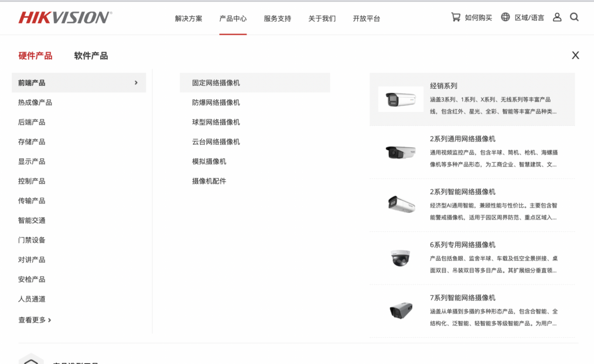The image size is (594, 364).
Task: Click description starting 产品包括鱼眼
Action: (x=494, y=264)
